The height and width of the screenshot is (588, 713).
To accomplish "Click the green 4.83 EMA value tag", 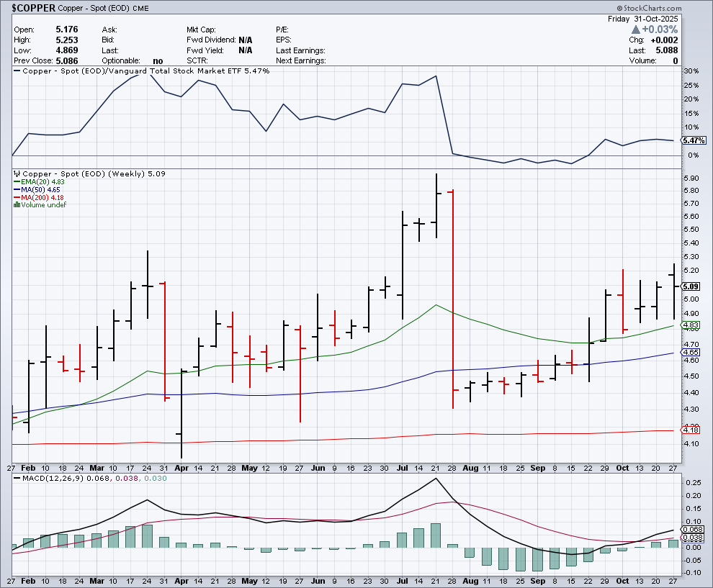I will point(690,325).
